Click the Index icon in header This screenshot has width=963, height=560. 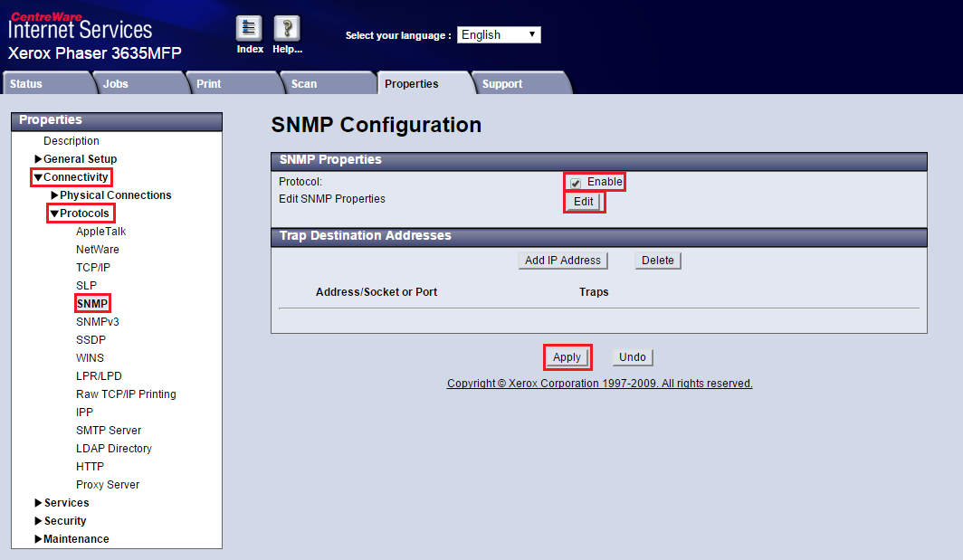tap(250, 29)
